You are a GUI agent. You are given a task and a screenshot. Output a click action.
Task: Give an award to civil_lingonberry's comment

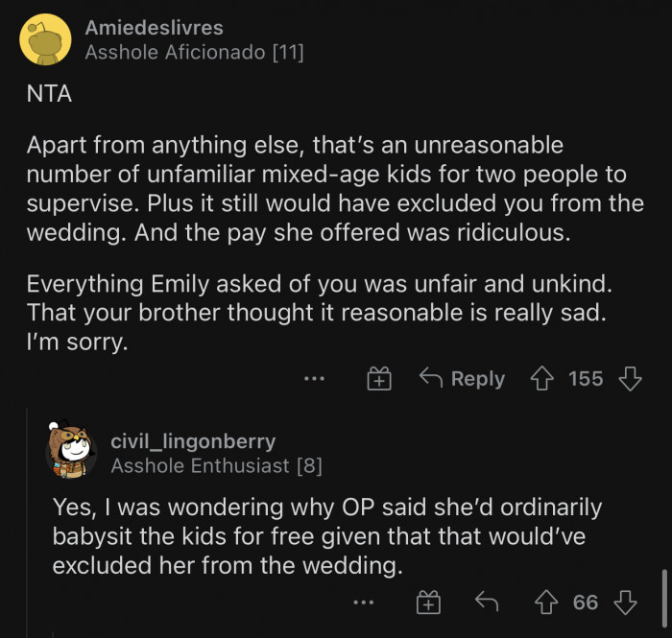428,603
